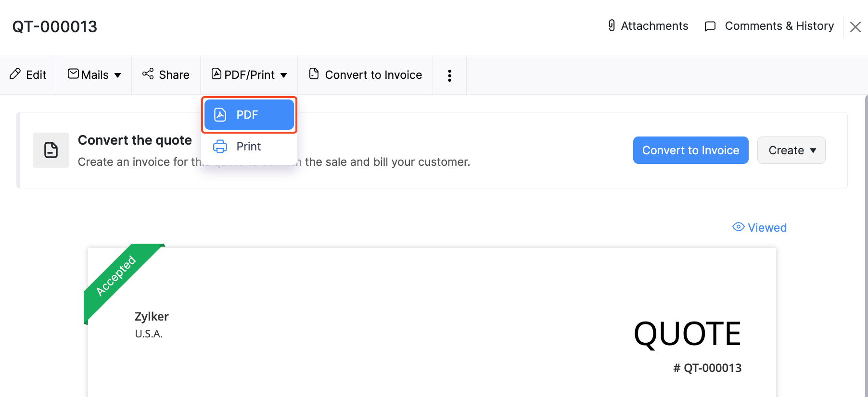Click the blue Convert to Invoice button
The width and height of the screenshot is (868, 397).
[691, 150]
